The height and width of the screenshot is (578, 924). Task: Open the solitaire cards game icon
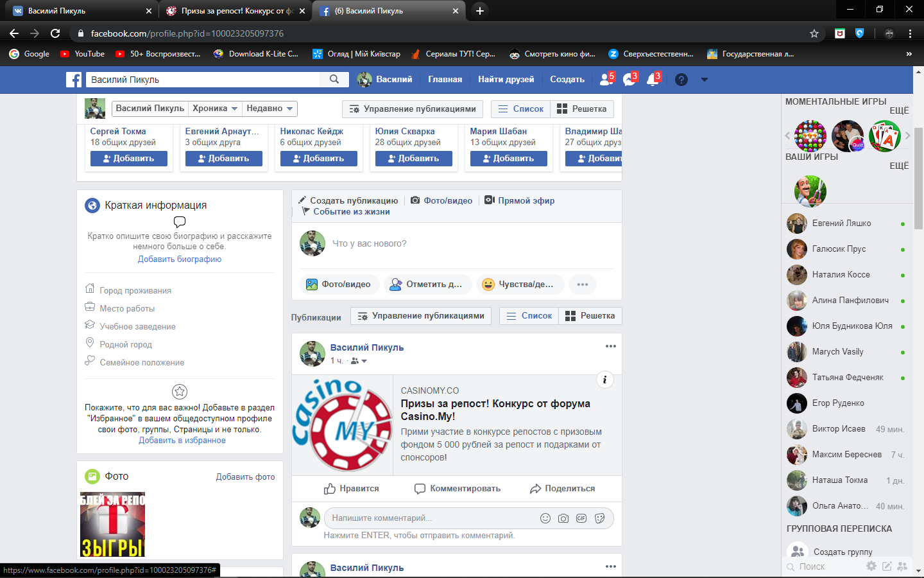885,136
